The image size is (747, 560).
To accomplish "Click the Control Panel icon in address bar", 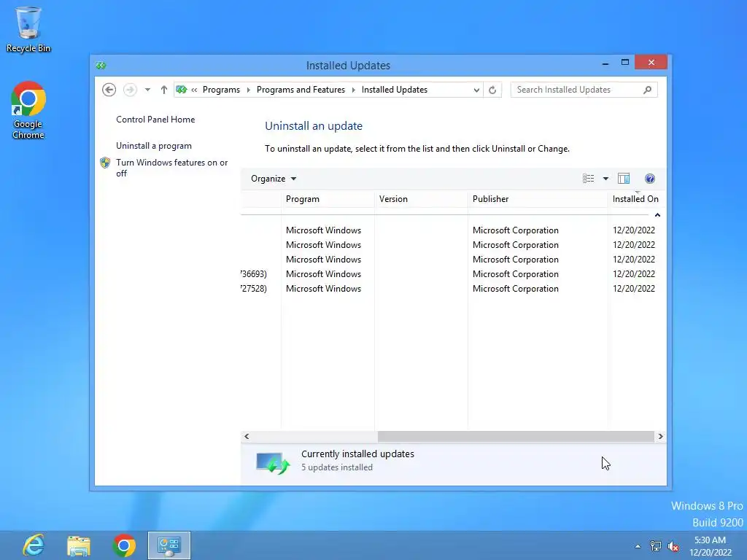I will (181, 90).
